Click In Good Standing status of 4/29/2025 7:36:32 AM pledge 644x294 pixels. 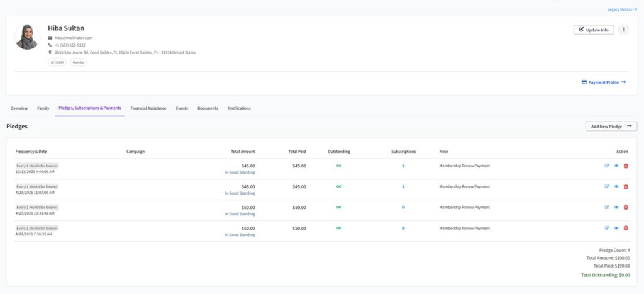(x=240, y=235)
